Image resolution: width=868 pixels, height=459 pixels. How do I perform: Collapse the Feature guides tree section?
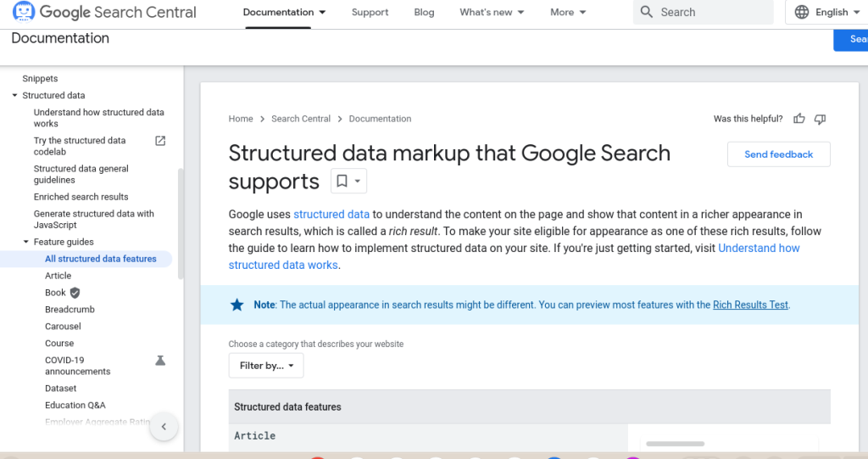pyautogui.click(x=26, y=242)
